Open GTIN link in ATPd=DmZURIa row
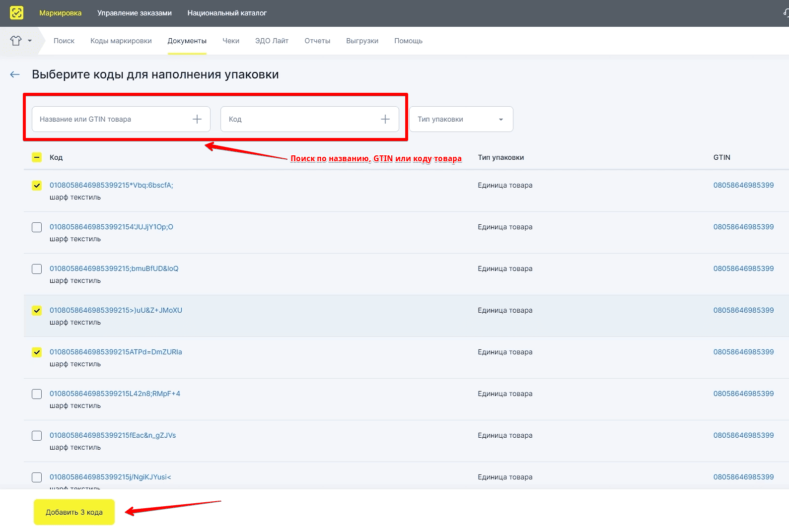The width and height of the screenshot is (789, 532). [743, 352]
